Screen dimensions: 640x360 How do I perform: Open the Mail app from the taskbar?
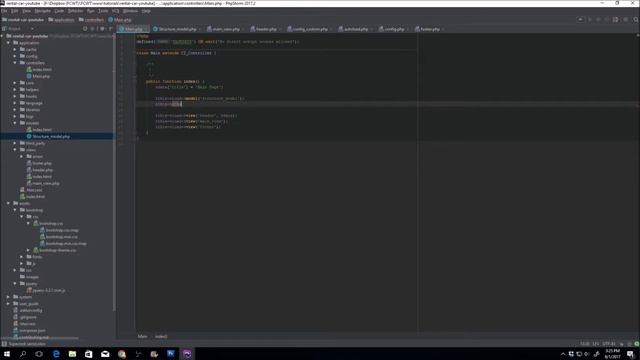(105, 354)
